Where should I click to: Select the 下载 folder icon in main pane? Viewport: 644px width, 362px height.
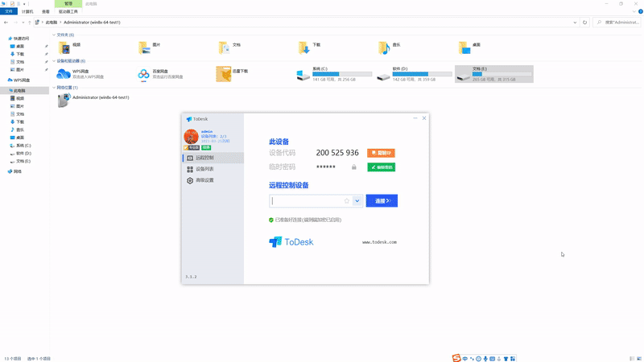point(304,48)
